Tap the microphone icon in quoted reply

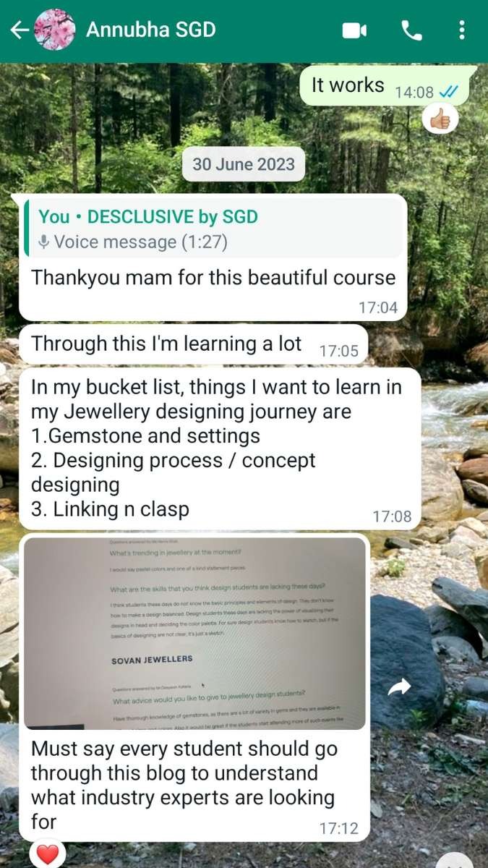click(44, 242)
